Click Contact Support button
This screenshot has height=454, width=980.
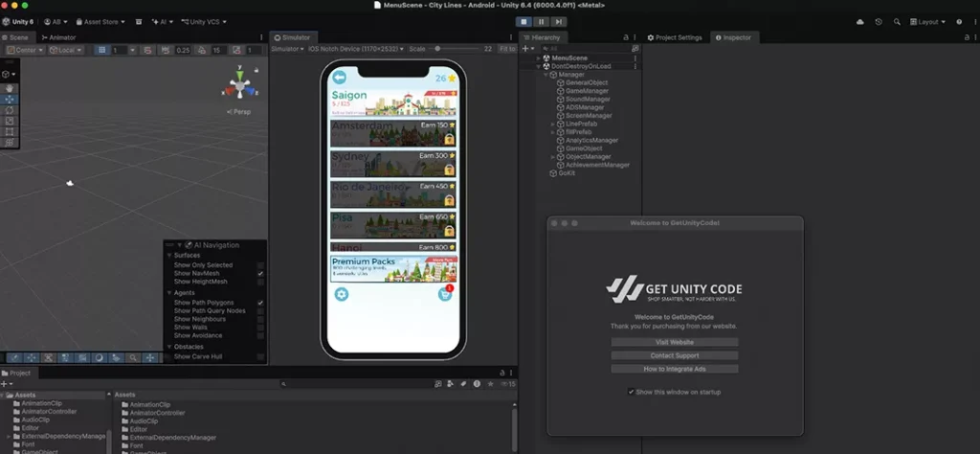pos(675,355)
